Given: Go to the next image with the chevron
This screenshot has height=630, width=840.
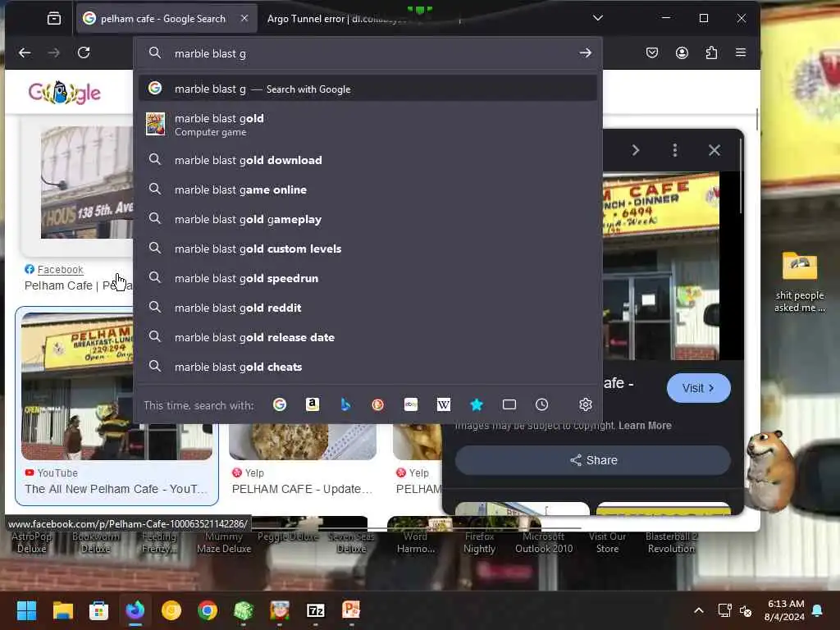Looking at the screenshot, I should [636, 150].
